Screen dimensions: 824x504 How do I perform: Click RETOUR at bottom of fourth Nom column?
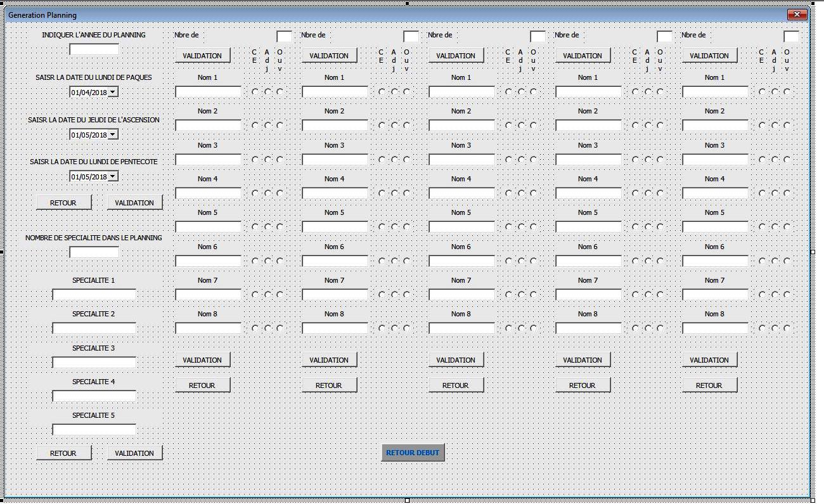tap(583, 385)
